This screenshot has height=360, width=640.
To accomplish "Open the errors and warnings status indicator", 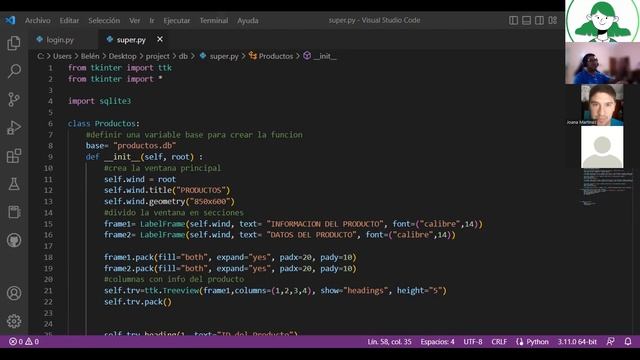I will coord(24,342).
